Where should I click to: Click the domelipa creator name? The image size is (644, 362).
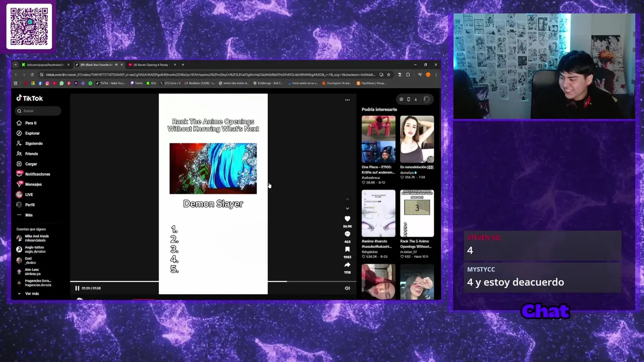pyautogui.click(x=407, y=173)
